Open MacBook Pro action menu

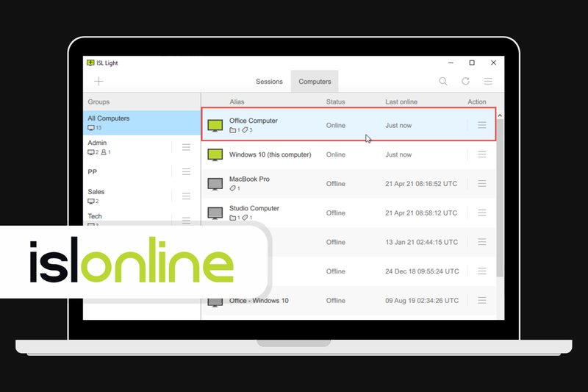482,183
